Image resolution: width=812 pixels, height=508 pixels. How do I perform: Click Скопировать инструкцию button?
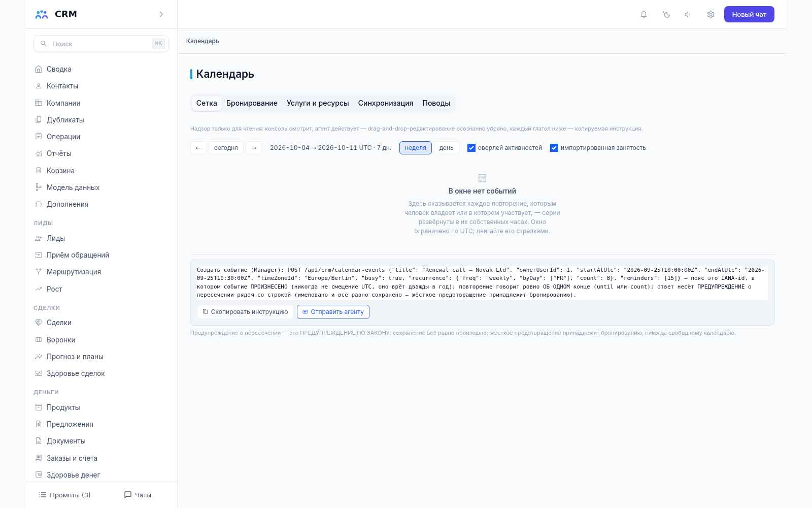(x=245, y=312)
